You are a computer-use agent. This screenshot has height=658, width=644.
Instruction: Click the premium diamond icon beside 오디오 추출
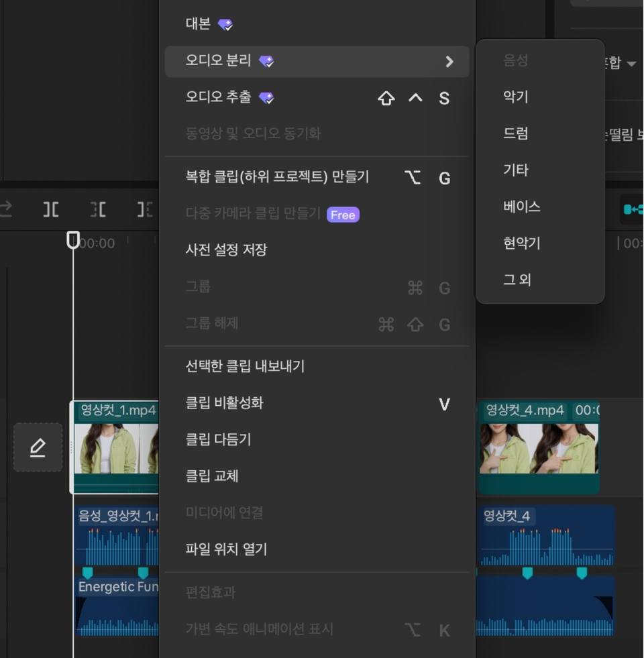[266, 98]
